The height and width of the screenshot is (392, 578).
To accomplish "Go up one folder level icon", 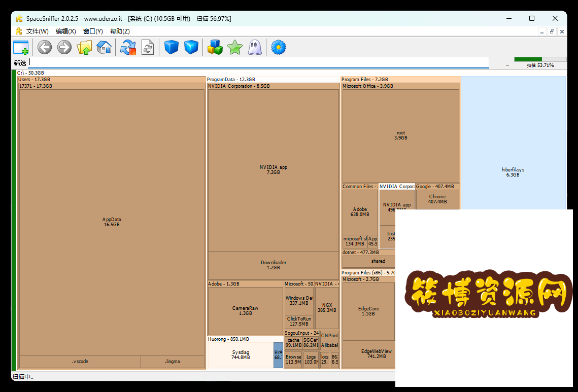I will [x=84, y=48].
